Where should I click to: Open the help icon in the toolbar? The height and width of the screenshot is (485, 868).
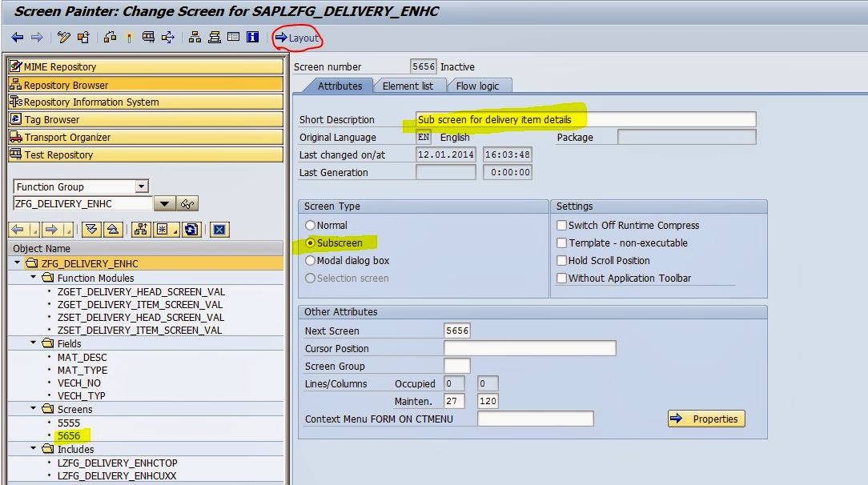tap(254, 37)
